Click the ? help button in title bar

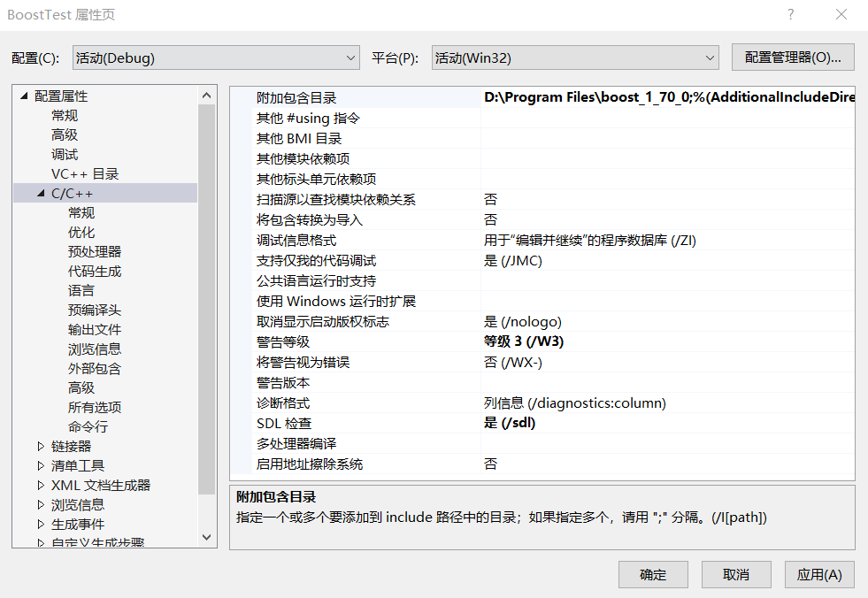791,14
